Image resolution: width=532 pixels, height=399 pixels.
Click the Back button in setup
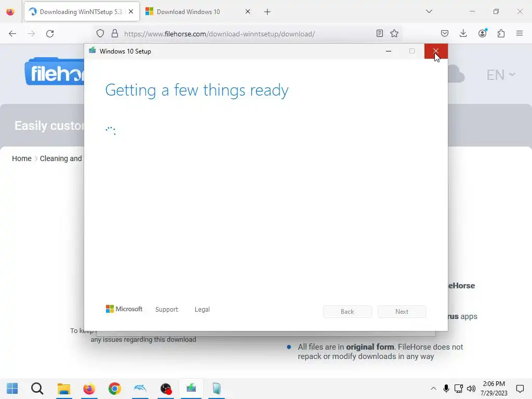tap(348, 312)
